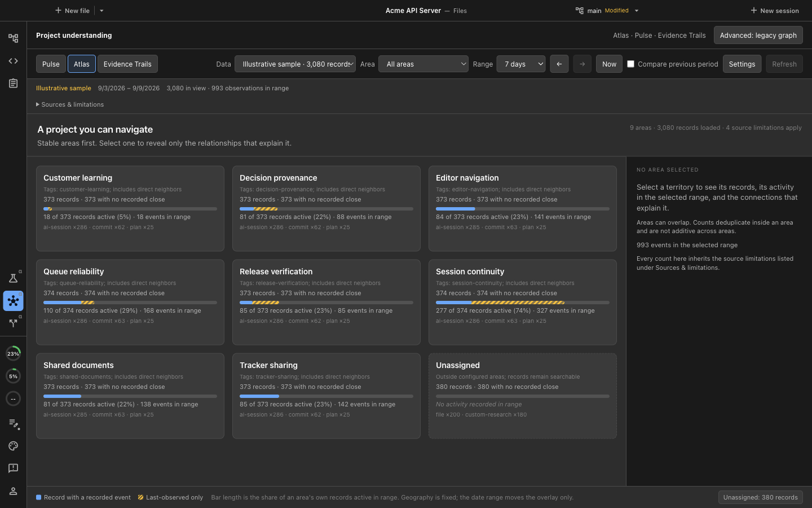Switch to the Pulse tab

click(51, 64)
